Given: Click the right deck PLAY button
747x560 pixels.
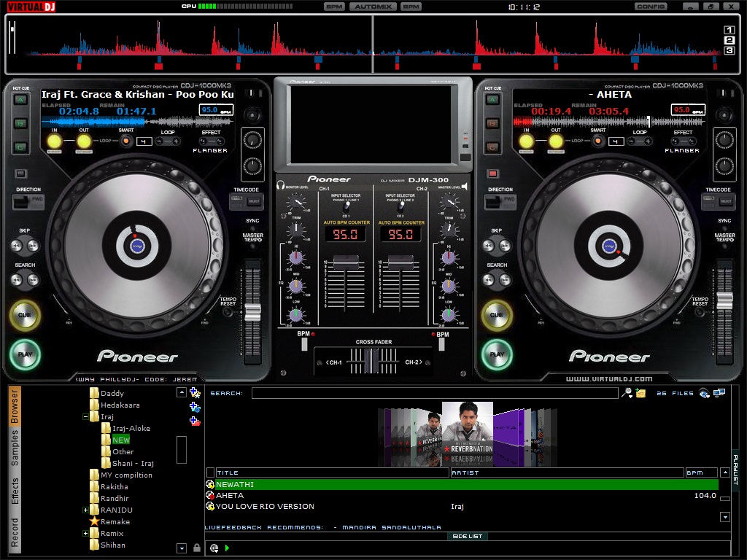Looking at the screenshot, I should click(x=496, y=354).
